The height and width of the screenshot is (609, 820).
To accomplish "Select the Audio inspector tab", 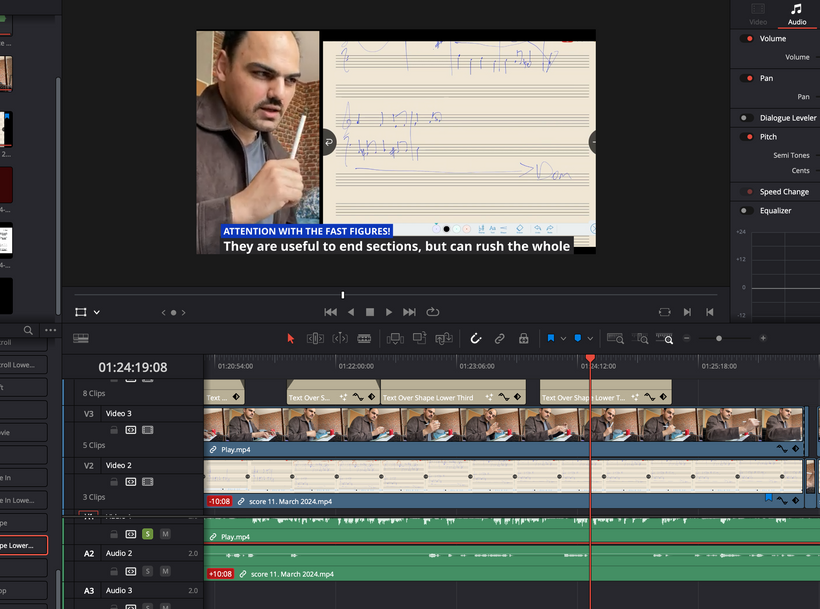I will click(x=796, y=14).
